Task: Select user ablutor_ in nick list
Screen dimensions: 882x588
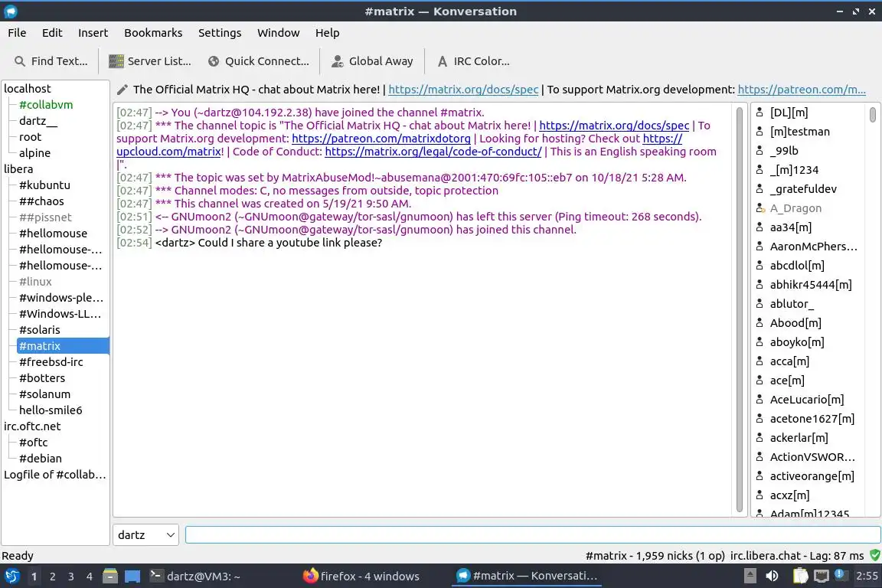Action: point(792,304)
